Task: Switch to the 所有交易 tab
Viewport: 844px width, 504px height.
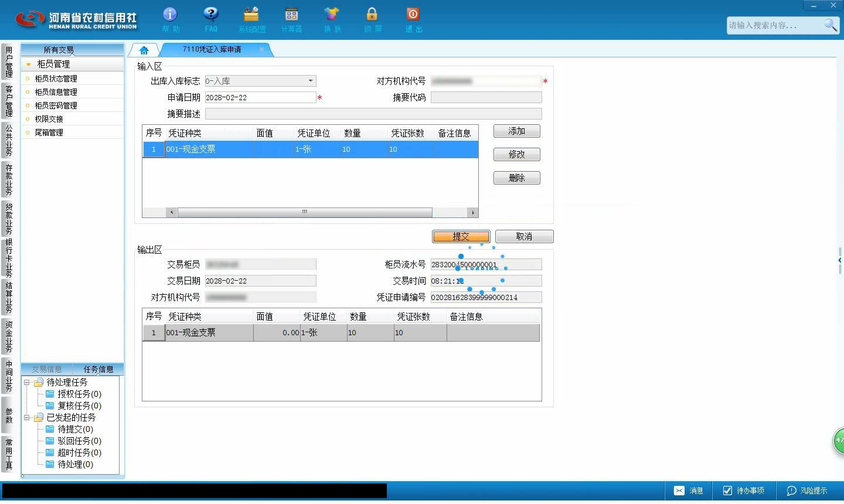Action: click(59, 50)
